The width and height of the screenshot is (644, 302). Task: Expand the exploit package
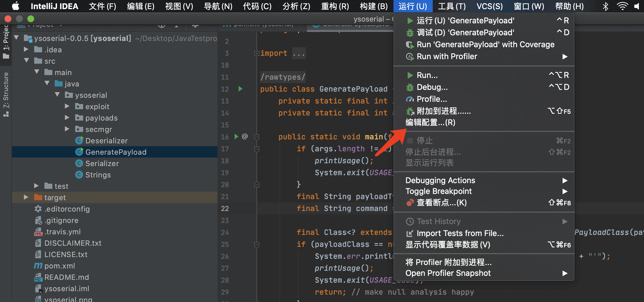67,106
